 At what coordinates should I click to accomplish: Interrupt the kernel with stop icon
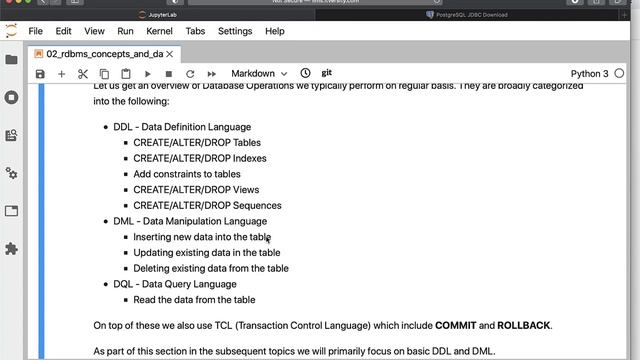169,74
